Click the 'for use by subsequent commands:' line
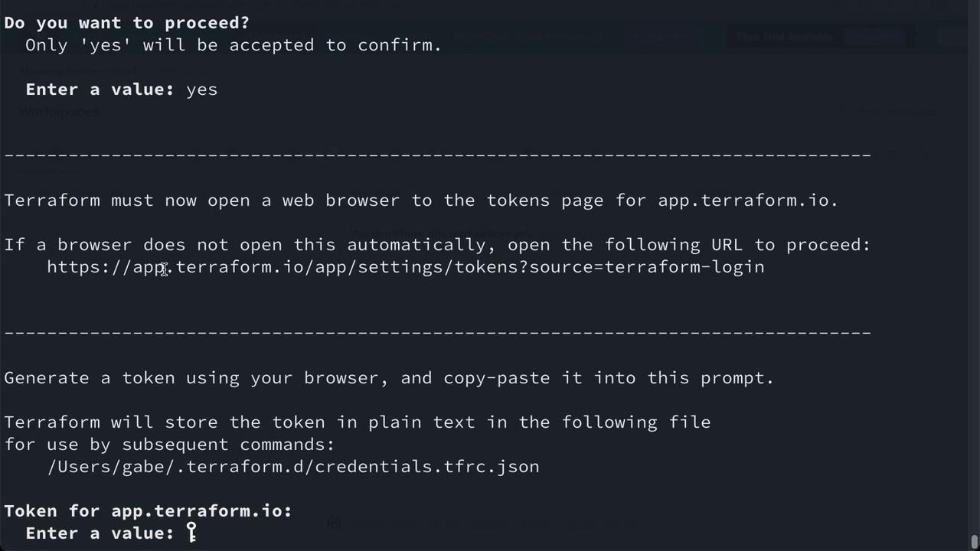Image resolution: width=980 pixels, height=551 pixels. 169,445
